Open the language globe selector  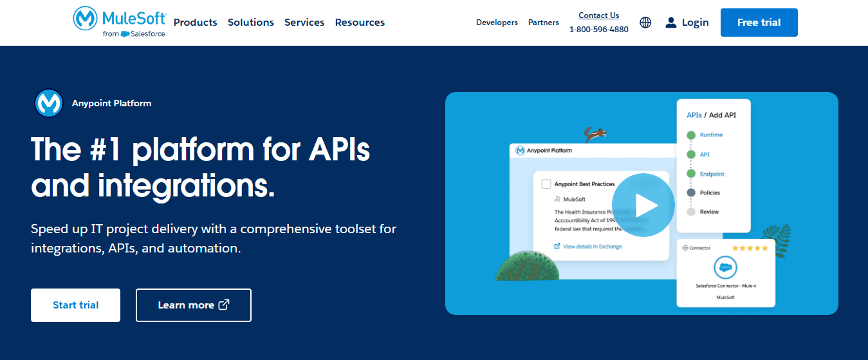point(645,23)
